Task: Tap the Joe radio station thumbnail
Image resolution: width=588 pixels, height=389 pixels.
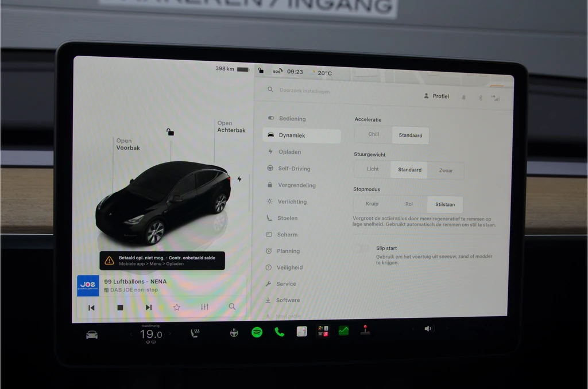Action: coord(88,286)
